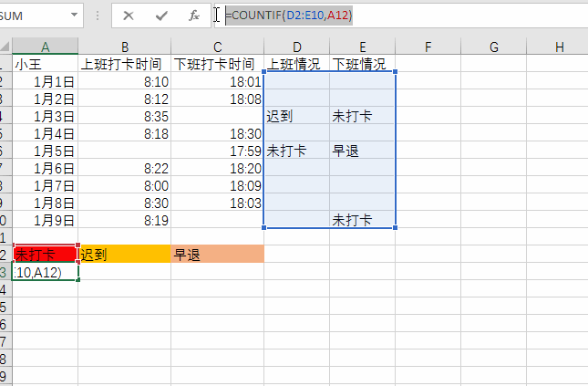The image size is (588, 386).
Task: Select the date cell 1月4日
Action: coord(46,133)
